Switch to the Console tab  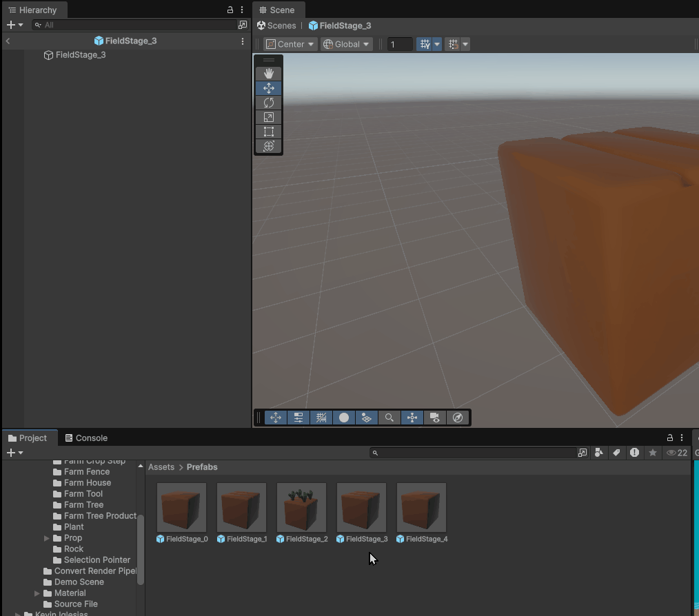[x=86, y=438]
